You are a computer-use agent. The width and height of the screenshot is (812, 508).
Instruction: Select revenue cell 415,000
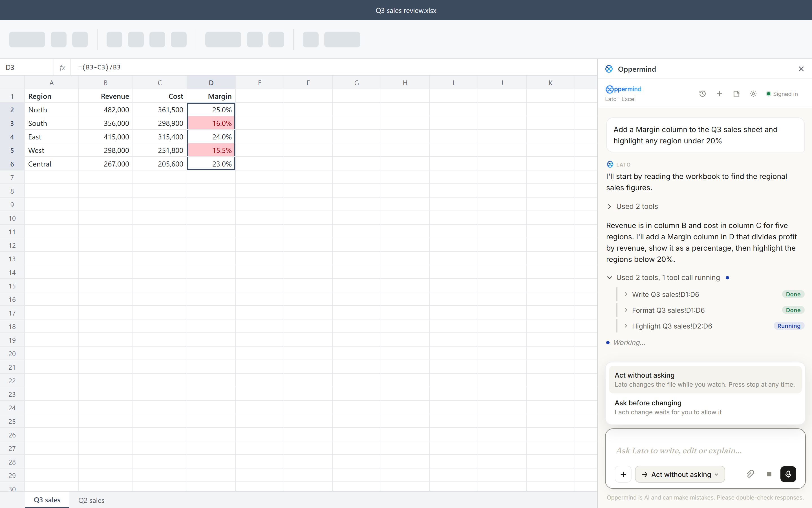pyautogui.click(x=106, y=137)
